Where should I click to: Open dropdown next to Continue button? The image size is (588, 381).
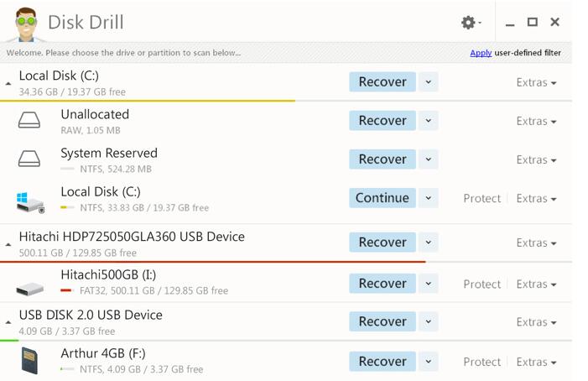point(429,197)
